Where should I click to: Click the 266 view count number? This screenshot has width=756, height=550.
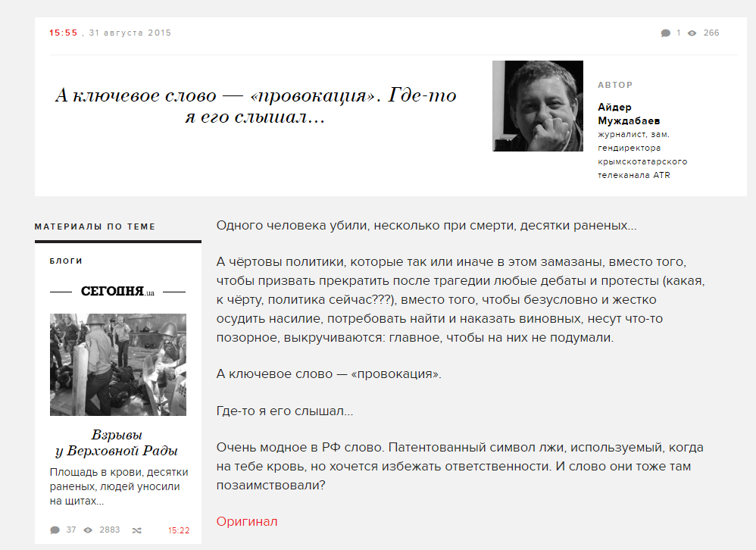[x=711, y=33]
